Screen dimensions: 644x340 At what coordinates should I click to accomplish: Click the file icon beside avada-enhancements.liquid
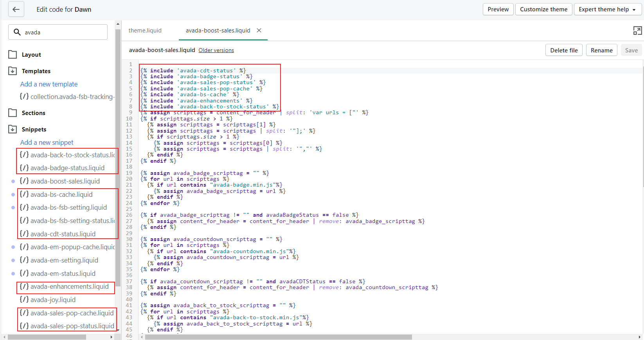[24, 286]
